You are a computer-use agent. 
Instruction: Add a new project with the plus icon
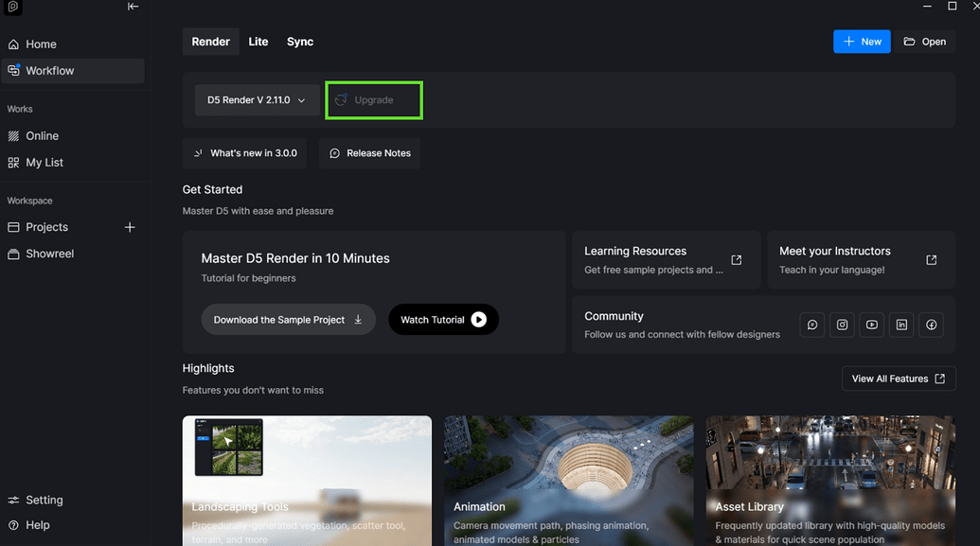[130, 227]
